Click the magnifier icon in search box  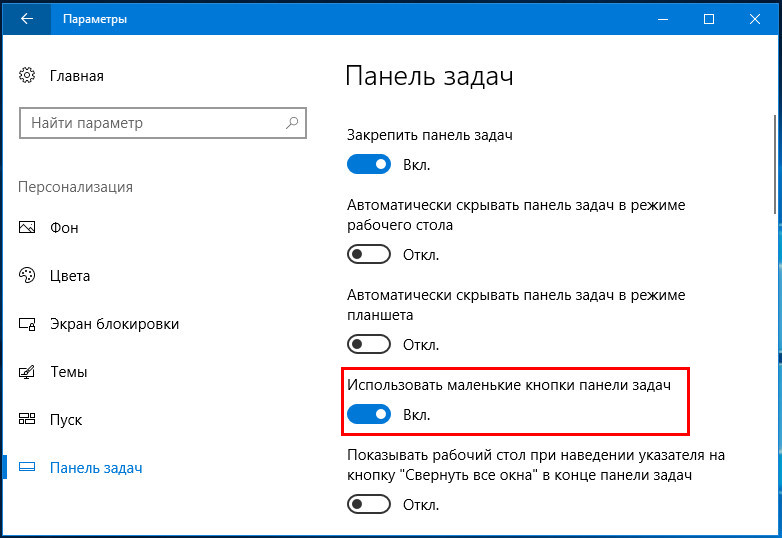[x=292, y=123]
